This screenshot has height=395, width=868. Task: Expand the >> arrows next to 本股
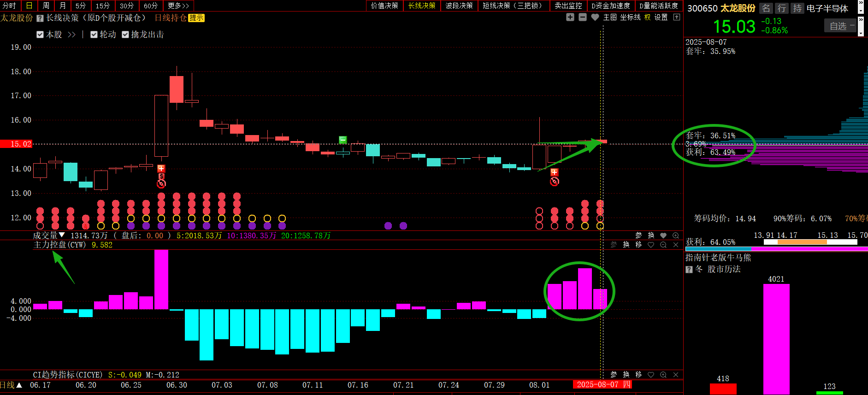click(71, 35)
